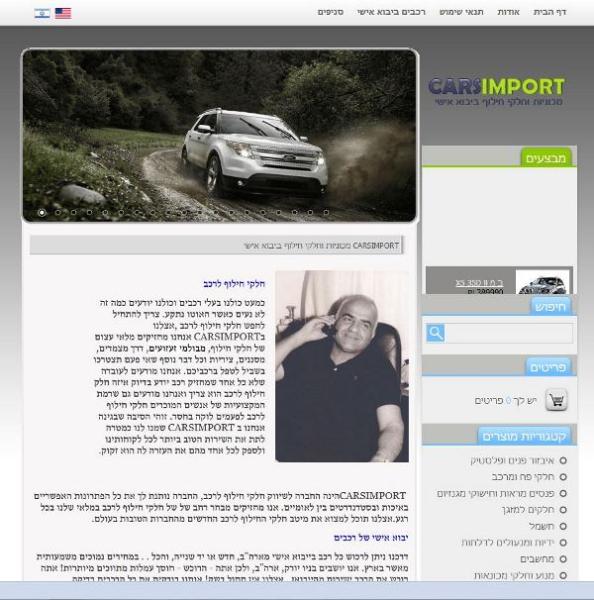Click the יבוא אישי של רכבים blue heading

click(x=371, y=538)
